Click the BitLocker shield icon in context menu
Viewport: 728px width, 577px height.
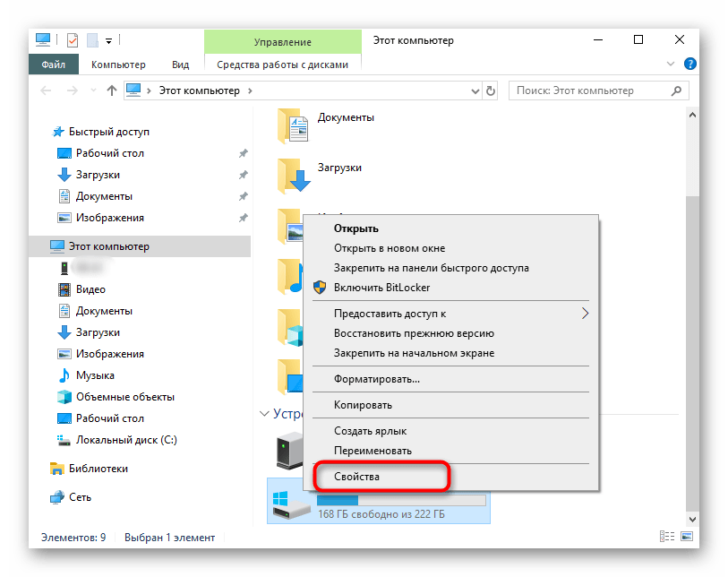pyautogui.click(x=321, y=288)
